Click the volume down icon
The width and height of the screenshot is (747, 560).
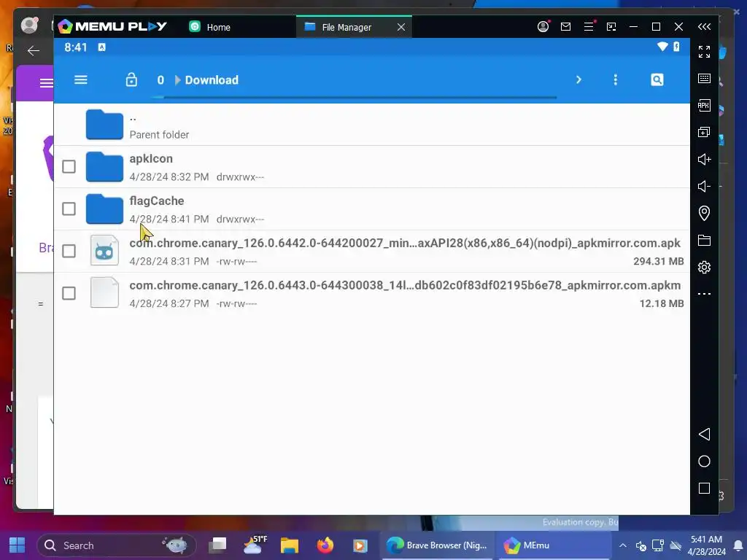[704, 186]
